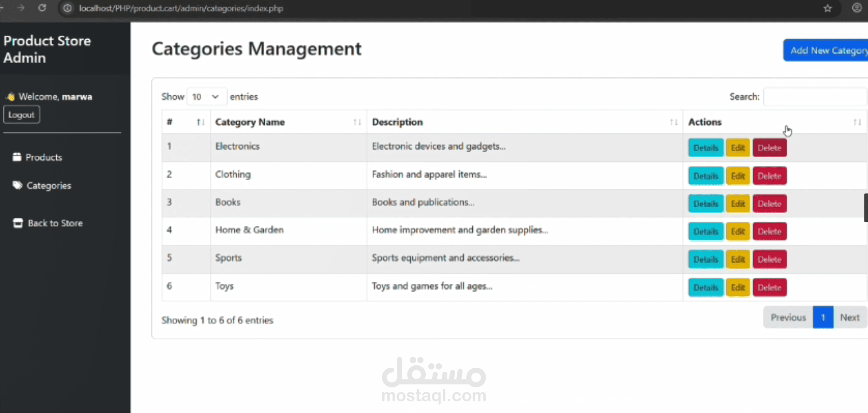This screenshot has width=868, height=413.
Task: Delete the Clothing category
Action: coord(769,176)
